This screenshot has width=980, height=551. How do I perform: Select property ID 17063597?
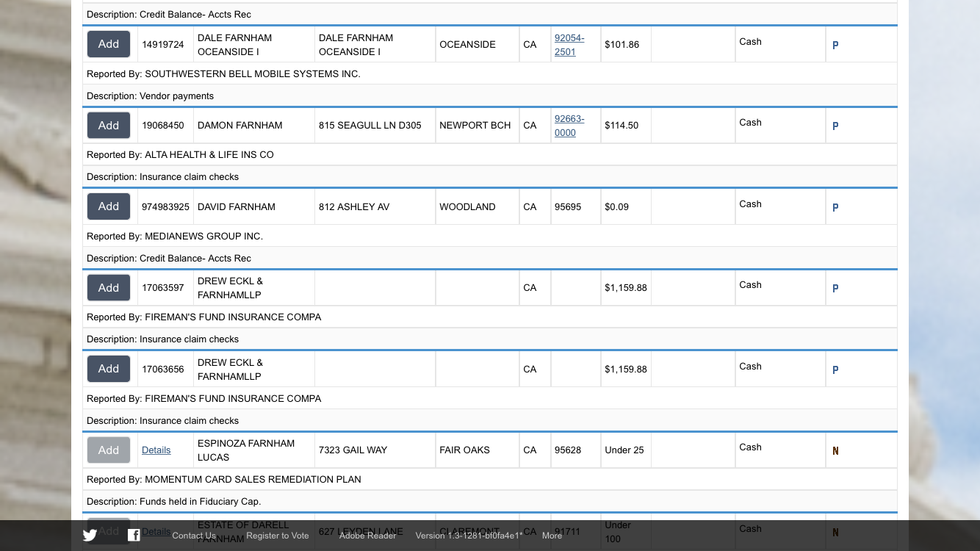point(163,288)
